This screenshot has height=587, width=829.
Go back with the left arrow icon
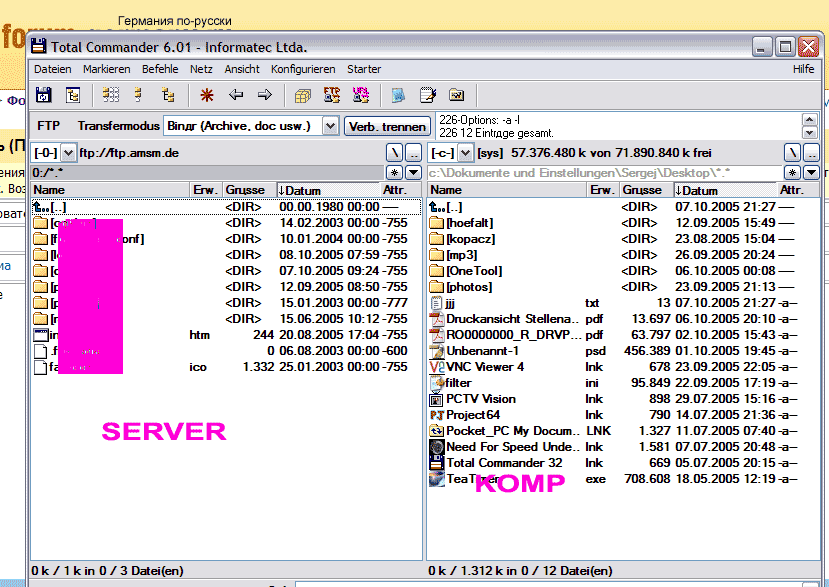[x=236, y=95]
